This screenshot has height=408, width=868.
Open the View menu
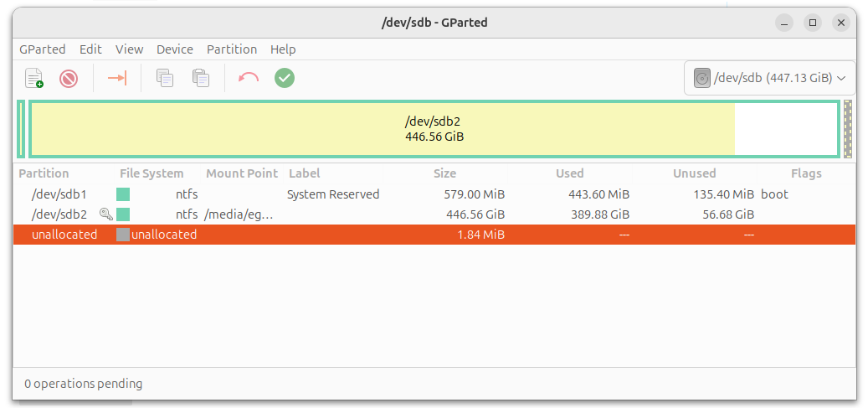tap(129, 49)
